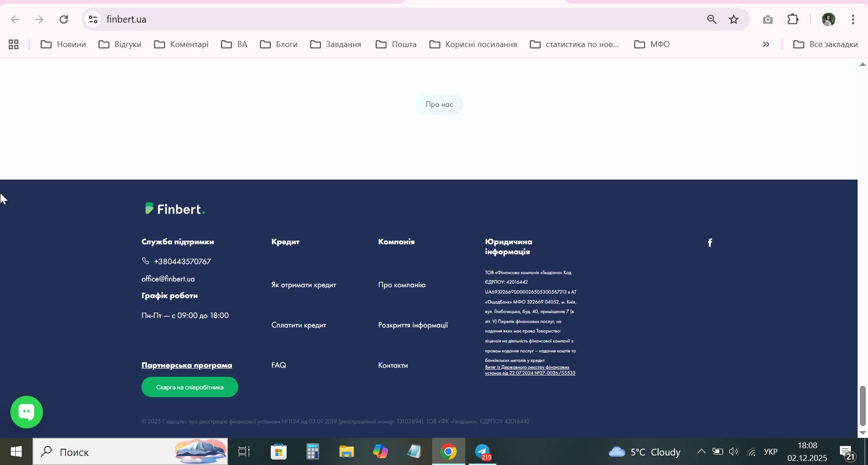868x465 pixels.
Task: Open the weather widget 5°C Cloudy
Action: point(644,452)
